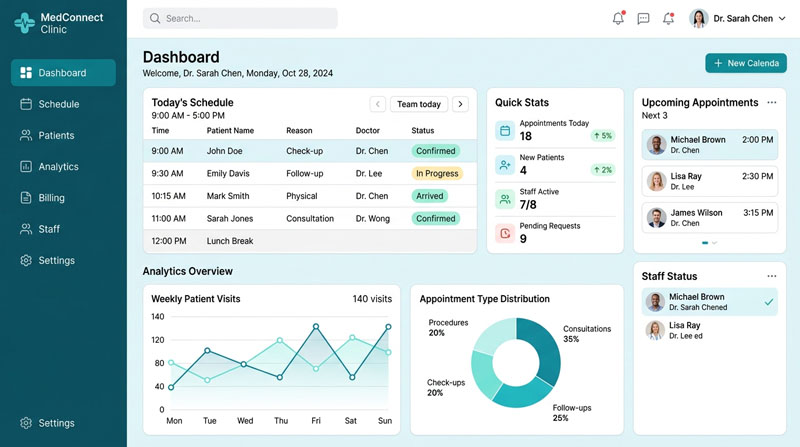Click the New Patients add-user icon
The image size is (800, 447).
505,165
